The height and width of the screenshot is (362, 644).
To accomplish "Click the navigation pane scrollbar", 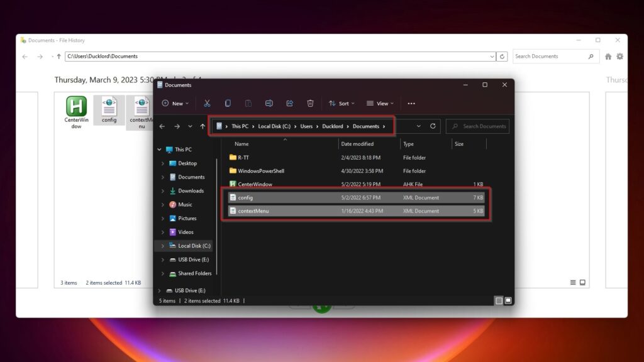I will tap(217, 217).
